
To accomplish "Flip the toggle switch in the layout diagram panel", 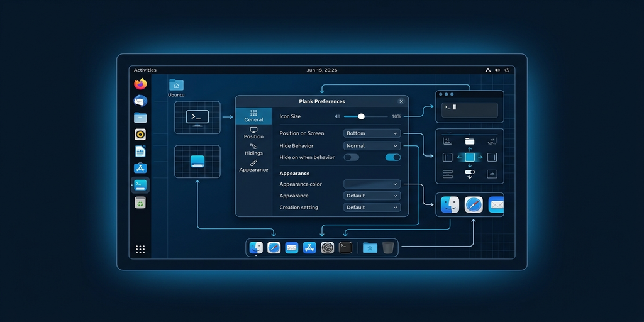I will pyautogui.click(x=470, y=172).
